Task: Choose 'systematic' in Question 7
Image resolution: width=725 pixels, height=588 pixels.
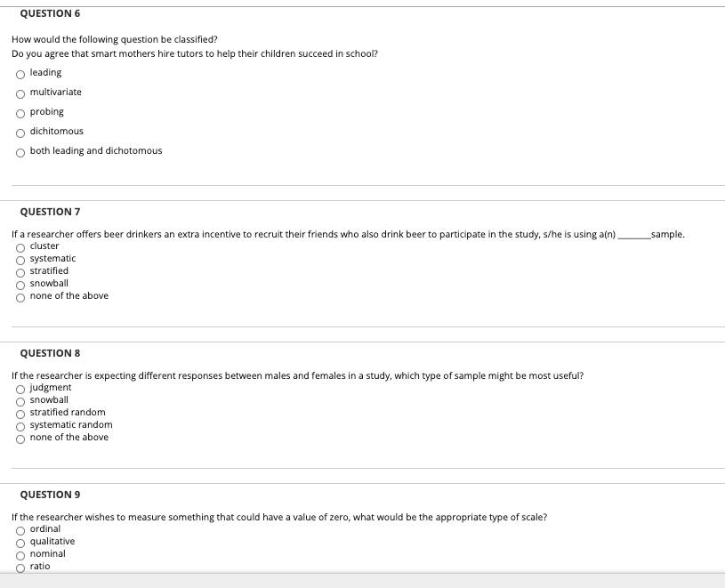Action: (x=20, y=259)
